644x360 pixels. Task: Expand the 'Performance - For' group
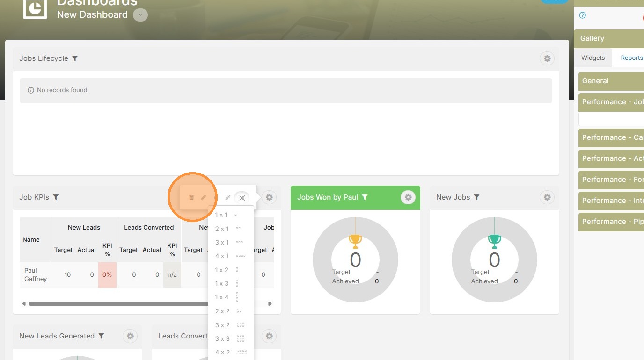point(611,180)
